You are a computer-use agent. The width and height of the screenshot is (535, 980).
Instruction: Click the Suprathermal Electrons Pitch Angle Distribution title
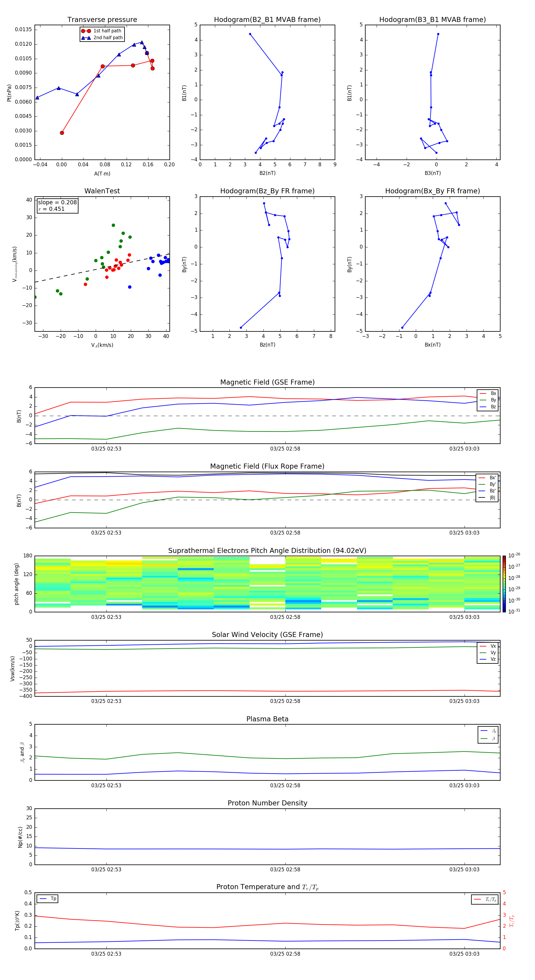[x=267, y=551]
